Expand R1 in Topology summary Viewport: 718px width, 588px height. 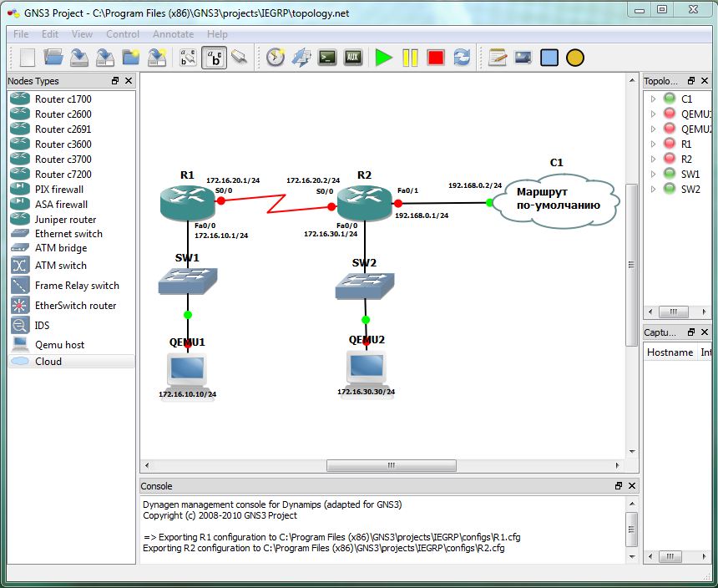point(654,144)
